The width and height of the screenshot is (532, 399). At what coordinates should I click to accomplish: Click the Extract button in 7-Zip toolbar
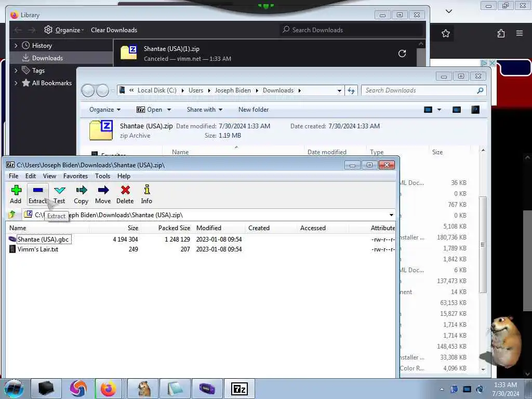point(37,194)
